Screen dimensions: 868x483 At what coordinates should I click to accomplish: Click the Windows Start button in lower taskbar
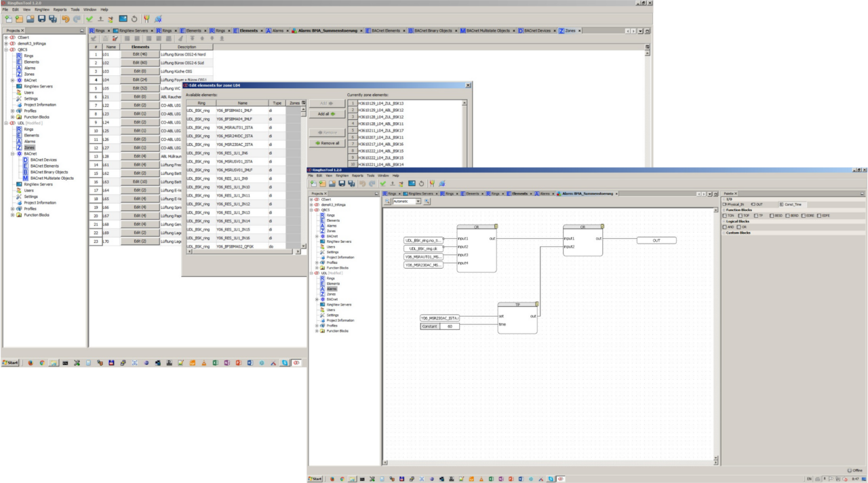[315, 479]
